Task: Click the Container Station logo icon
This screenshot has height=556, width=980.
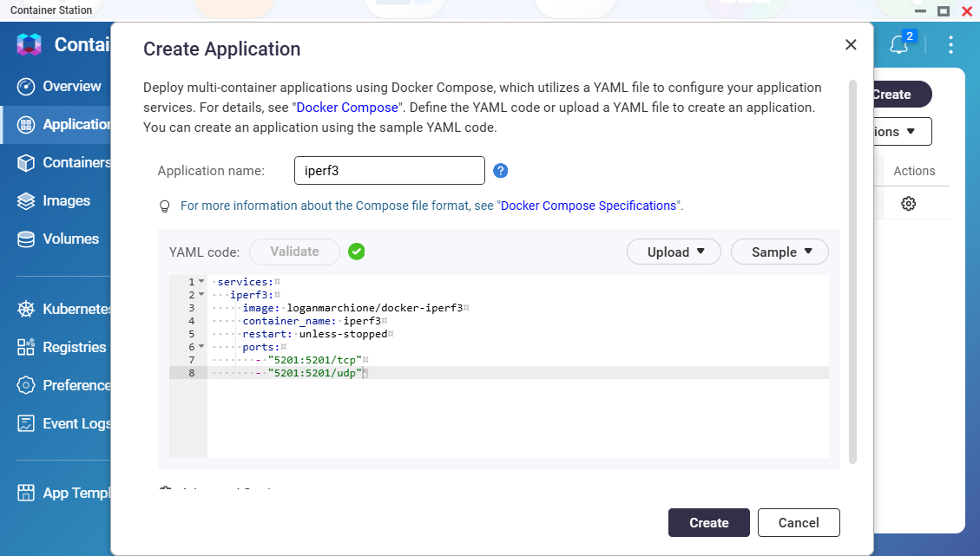Action: [29, 44]
